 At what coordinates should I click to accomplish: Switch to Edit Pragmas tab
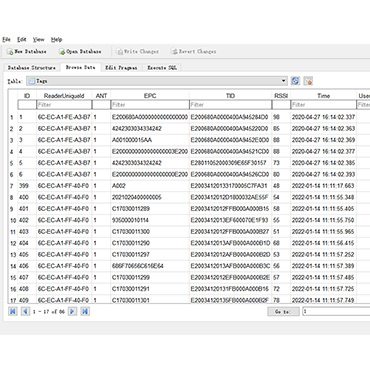[121, 68]
